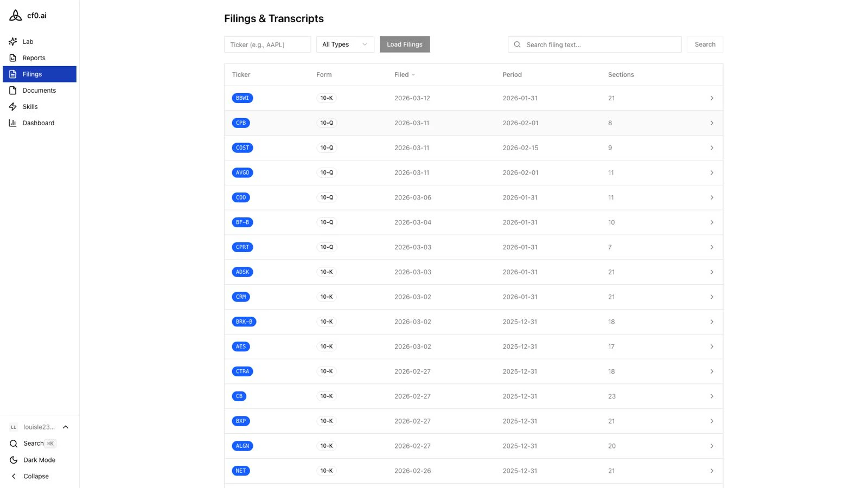Click the AVGO ticker badge

pyautogui.click(x=242, y=173)
